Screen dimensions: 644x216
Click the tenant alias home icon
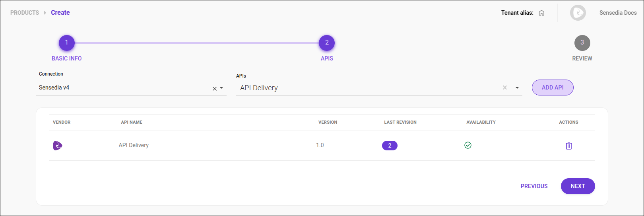click(x=541, y=13)
